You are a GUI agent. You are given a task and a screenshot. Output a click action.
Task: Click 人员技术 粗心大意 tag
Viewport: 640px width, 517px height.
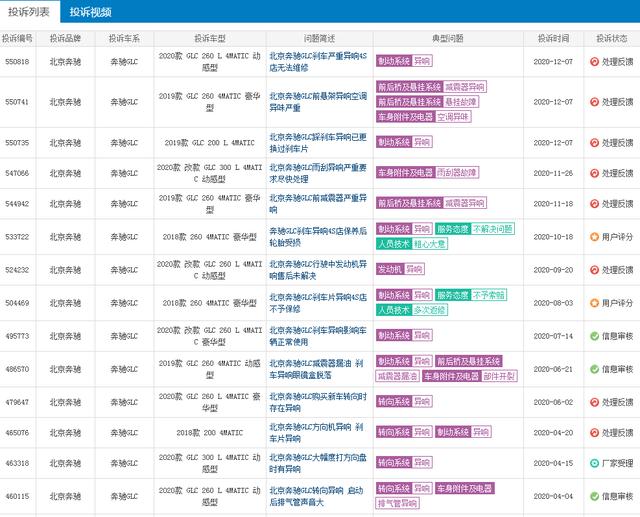[x=412, y=244]
